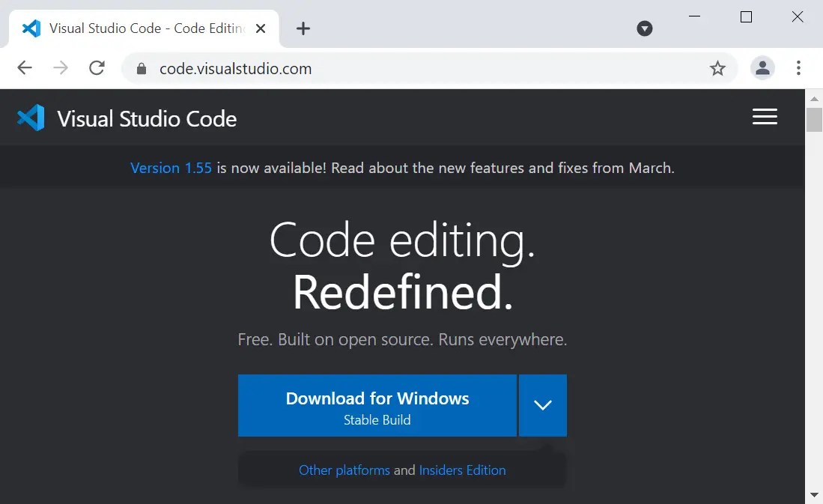Close the browser window
Image resolution: width=823 pixels, height=504 pixels.
pyautogui.click(x=798, y=16)
